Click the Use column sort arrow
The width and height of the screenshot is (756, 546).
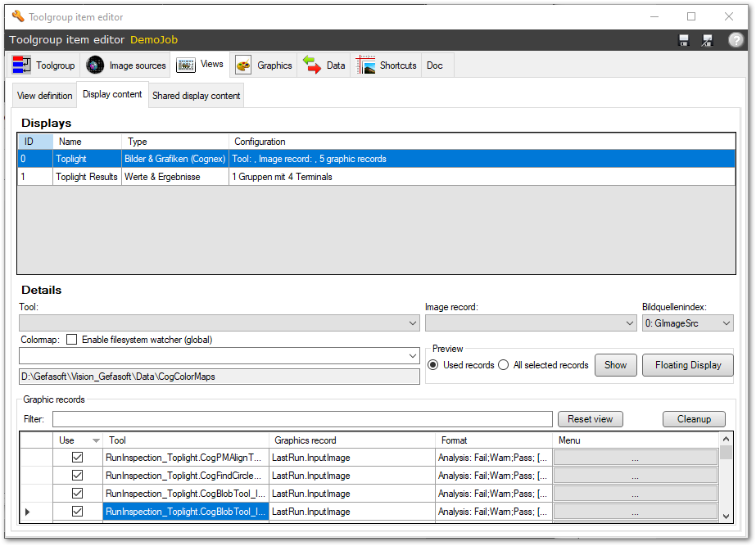tap(96, 440)
